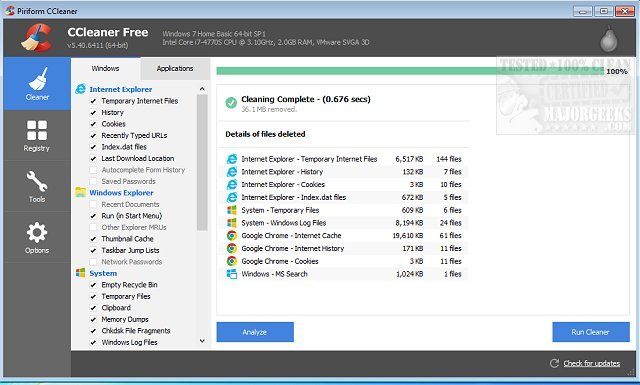The image size is (640, 385).
Task: Select the Cleaner broom section
Action: click(37, 84)
